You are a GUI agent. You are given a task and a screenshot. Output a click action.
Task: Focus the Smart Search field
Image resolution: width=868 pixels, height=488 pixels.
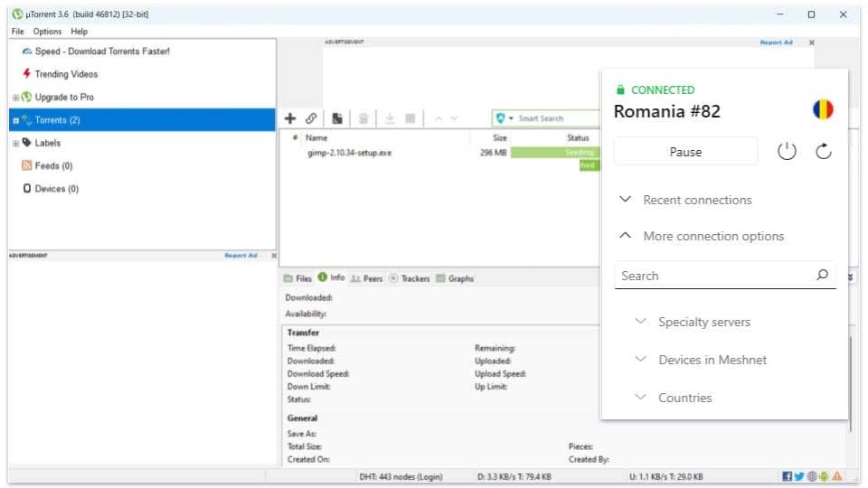pos(558,118)
